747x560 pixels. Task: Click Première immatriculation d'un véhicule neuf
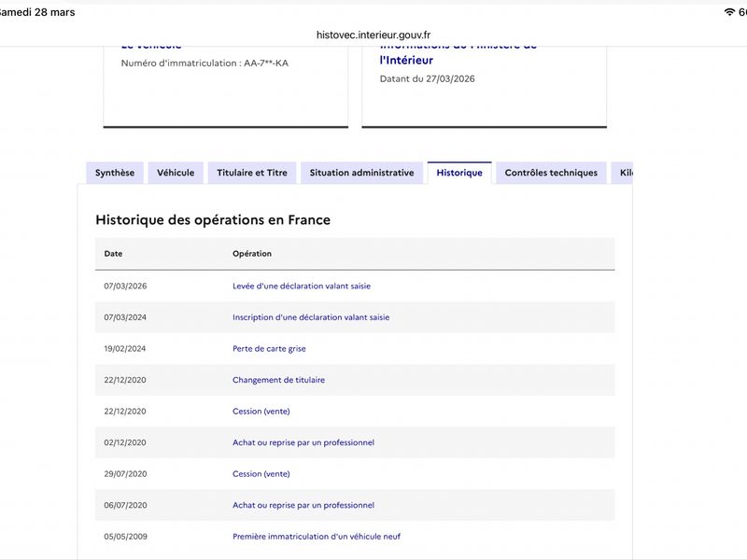[317, 537]
